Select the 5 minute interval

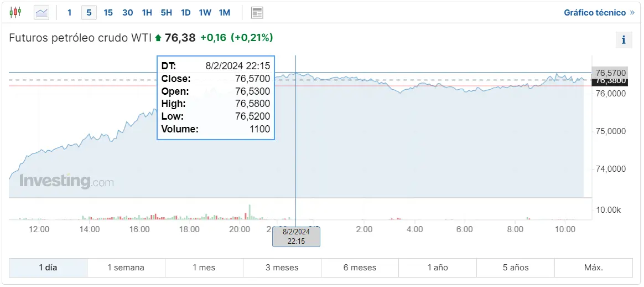point(89,12)
